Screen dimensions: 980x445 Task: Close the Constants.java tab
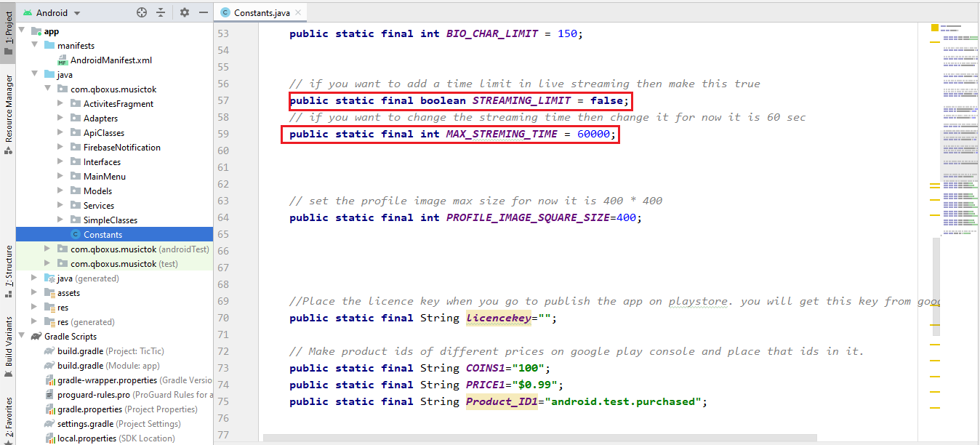pyautogui.click(x=297, y=12)
